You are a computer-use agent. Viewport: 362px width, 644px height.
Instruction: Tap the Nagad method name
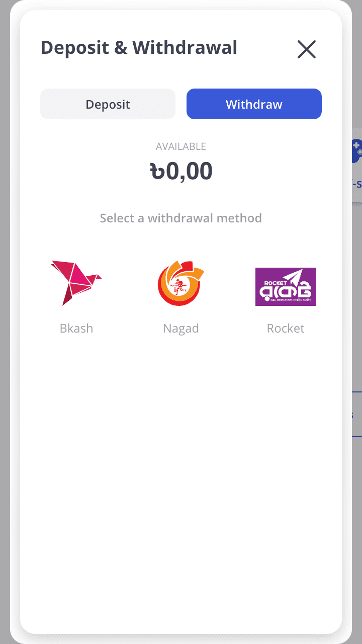click(x=181, y=329)
